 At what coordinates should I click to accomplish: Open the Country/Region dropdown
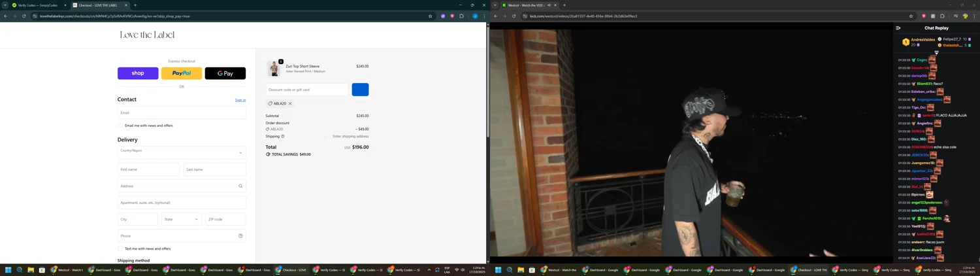tap(182, 152)
